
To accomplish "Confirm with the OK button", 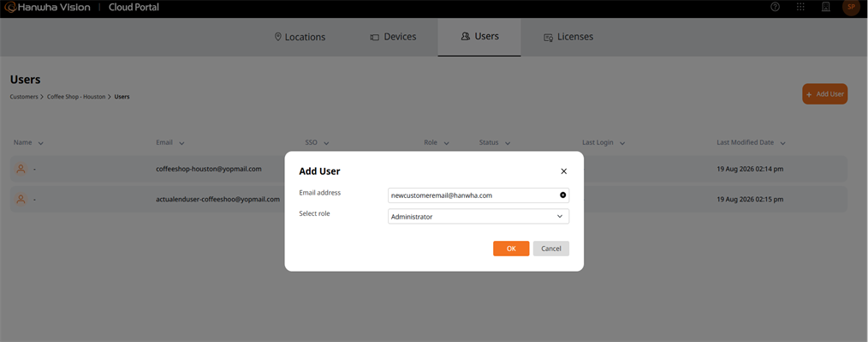I will pos(511,249).
